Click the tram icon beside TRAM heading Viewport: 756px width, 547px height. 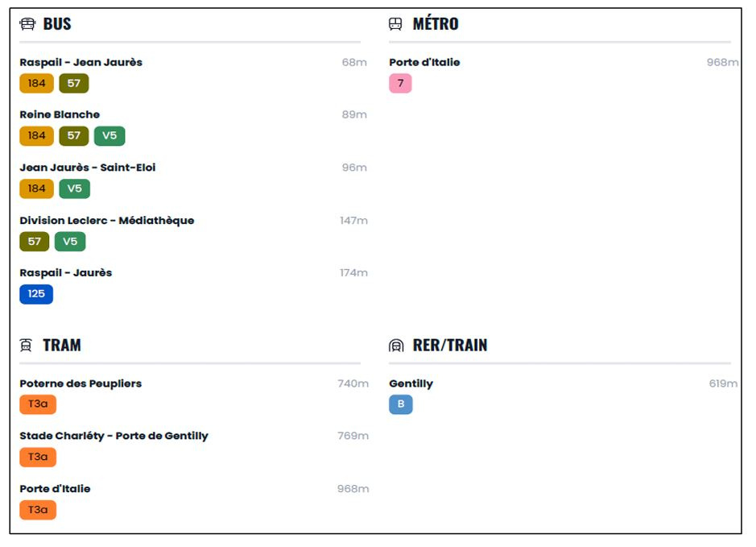click(x=27, y=346)
